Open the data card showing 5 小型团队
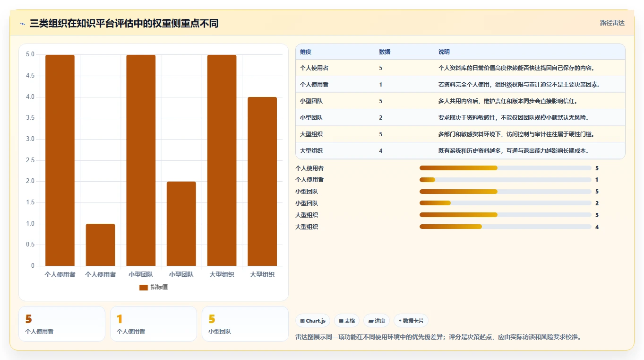644x360 pixels. coord(245,324)
